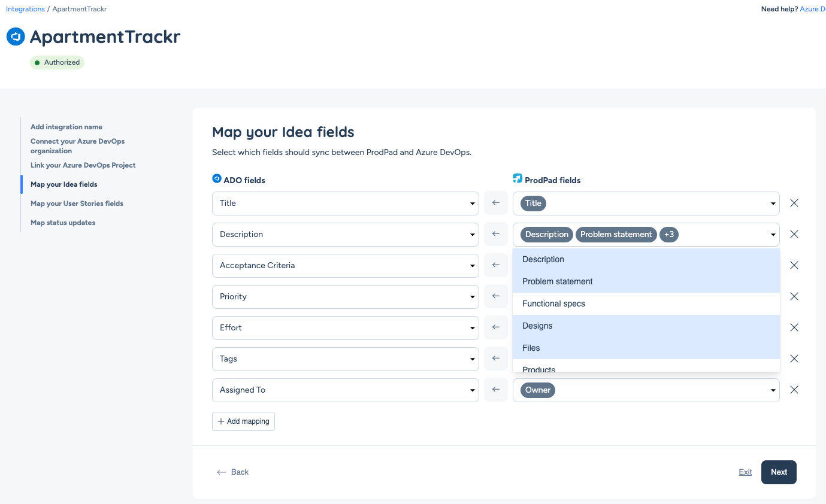Toggle sync direction arrow for Tags
Viewport: 826px width, 504px height.
(x=495, y=359)
